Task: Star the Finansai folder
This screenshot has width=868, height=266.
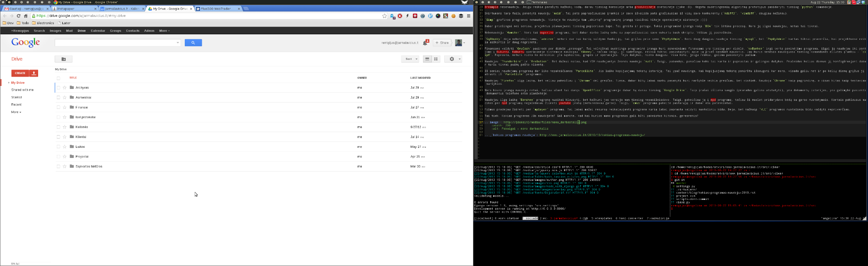Action: click(65, 107)
